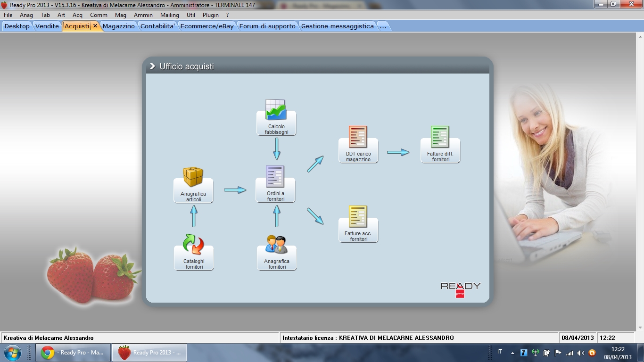Viewport: 644px width, 362px height.
Task: Click the Action Center flag icon
Action: click(x=558, y=353)
